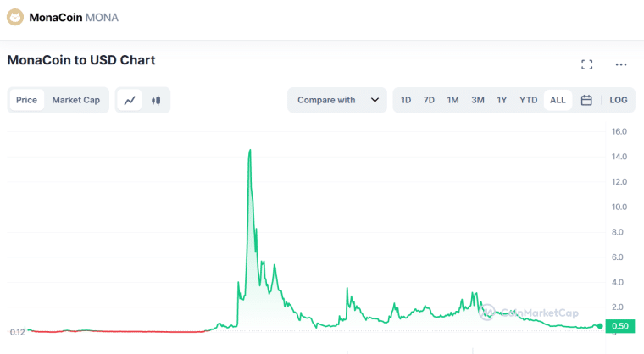The image size is (644, 354).
Task: Click the 14.0 axis label
Action: pos(619,157)
